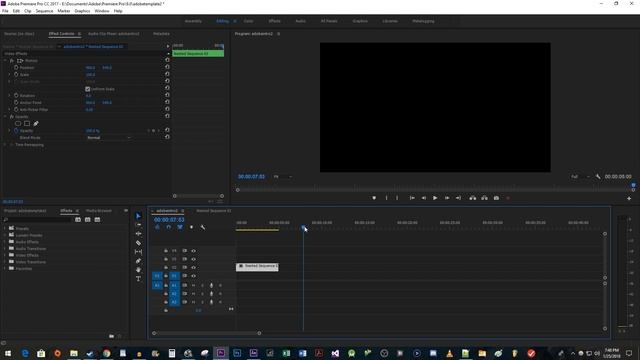Step forward one frame
Screen dimensions: 640x360
point(447,198)
